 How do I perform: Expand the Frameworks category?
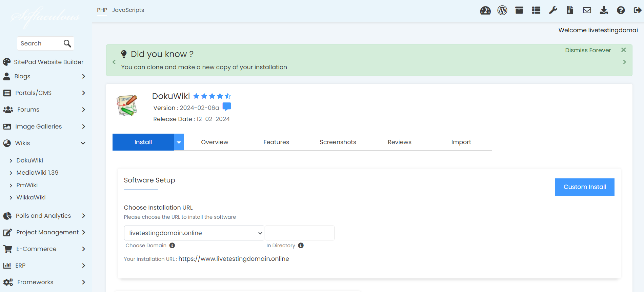[x=84, y=282]
